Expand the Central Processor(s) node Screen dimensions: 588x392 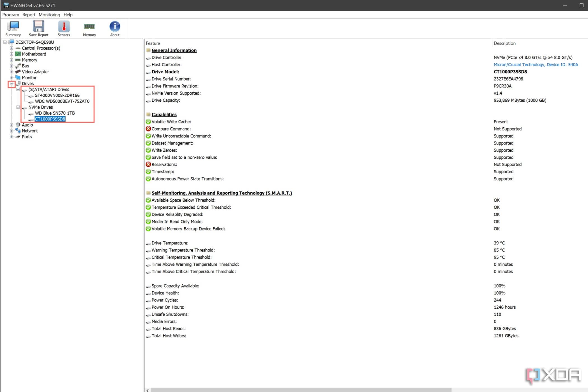(x=11, y=48)
